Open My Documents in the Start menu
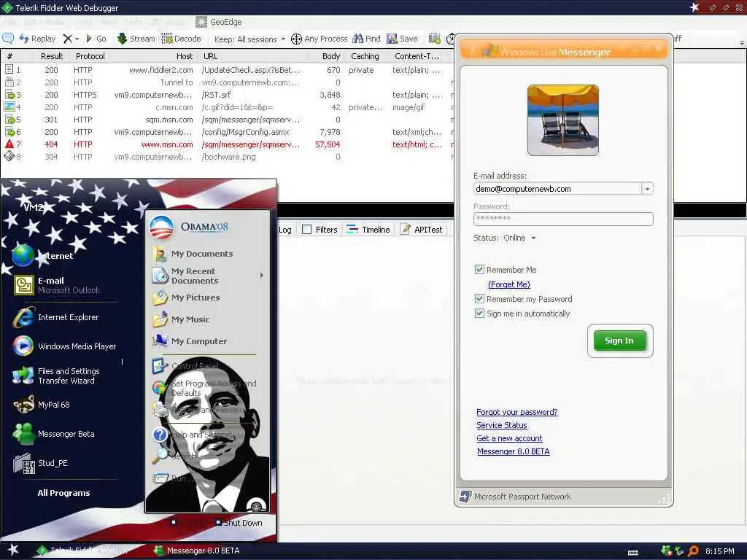Image resolution: width=747 pixels, height=560 pixels. coord(193,254)
